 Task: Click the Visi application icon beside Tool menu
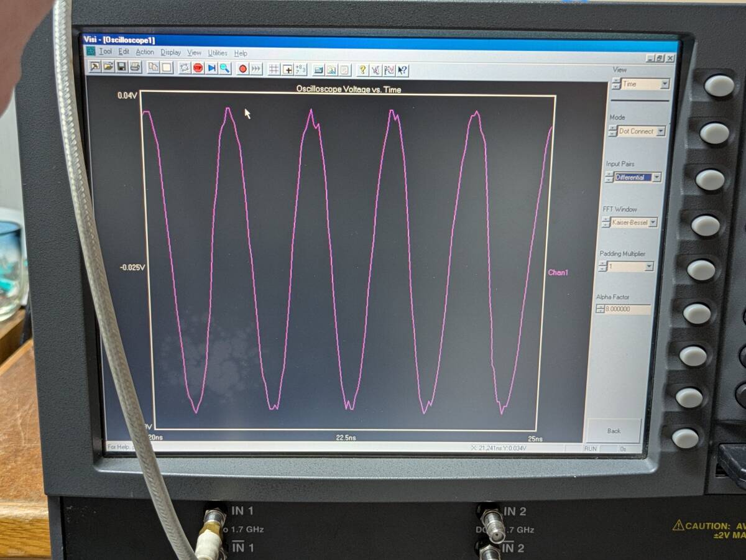coord(91,52)
